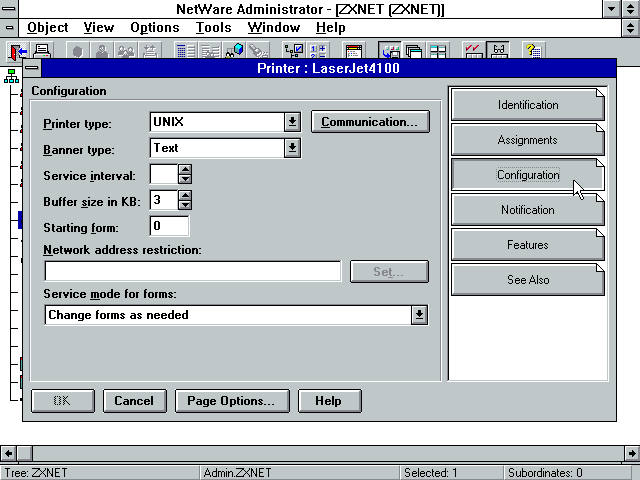This screenshot has height=480, width=640.
Task: Switch to the Features page
Action: [528, 245]
